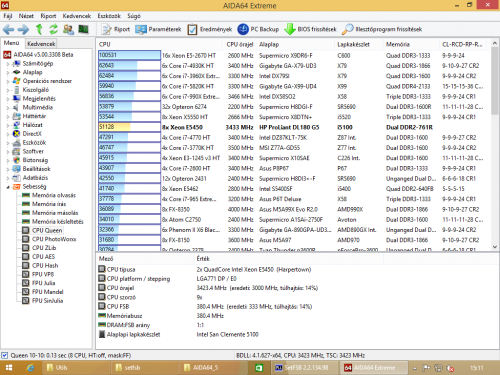Open the Nézet menu
The height and width of the screenshot is (375, 500).
pos(26,16)
